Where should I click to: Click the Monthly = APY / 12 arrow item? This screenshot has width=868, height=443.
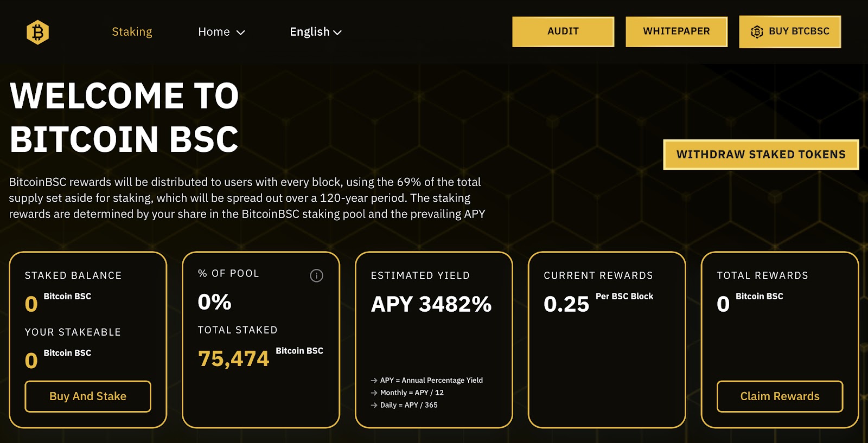click(407, 393)
